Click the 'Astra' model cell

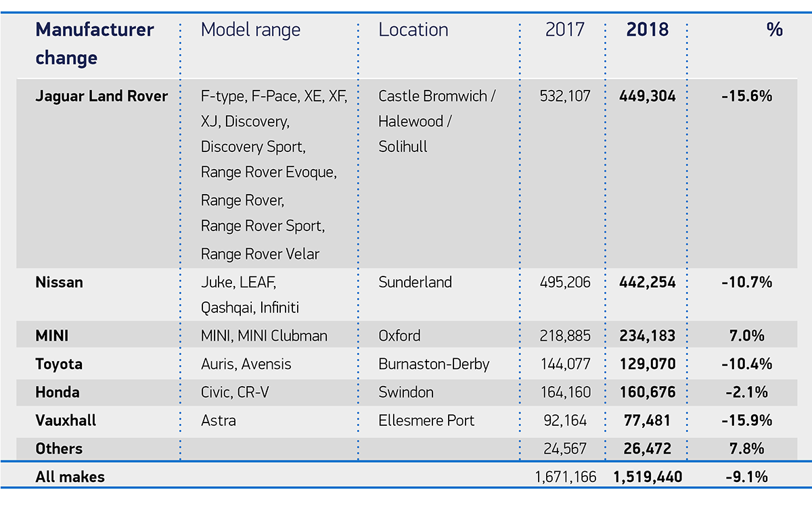pos(219,420)
